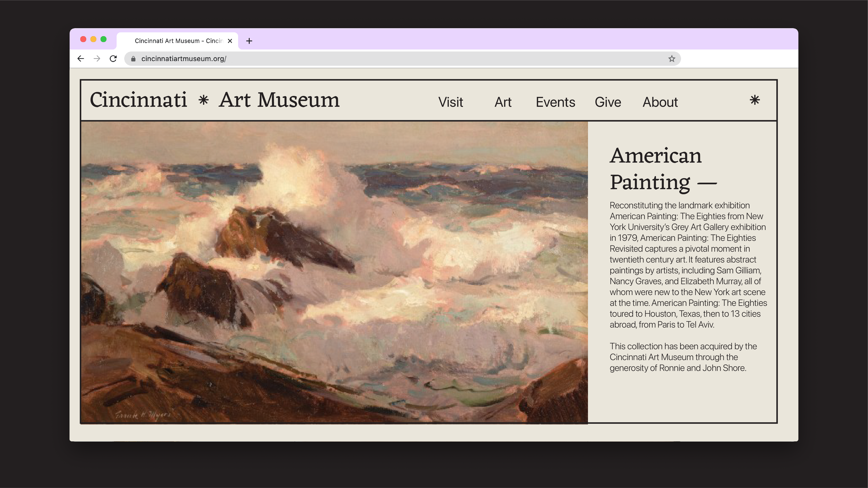This screenshot has width=868, height=488.
Task: Open the About page link
Action: [x=660, y=102]
